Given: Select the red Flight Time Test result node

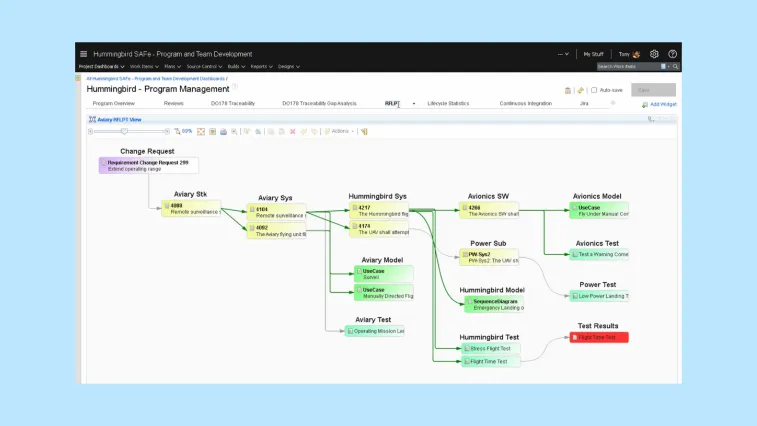Looking at the screenshot, I should (x=599, y=337).
